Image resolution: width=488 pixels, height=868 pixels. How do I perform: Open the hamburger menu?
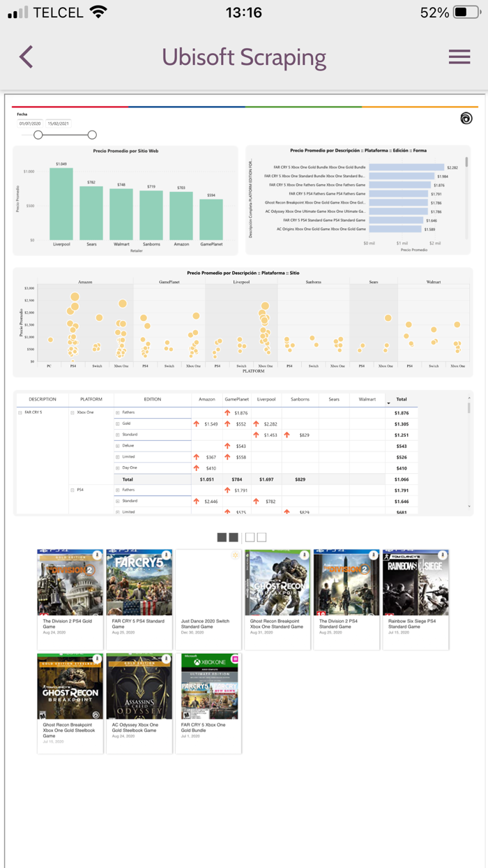tap(459, 57)
